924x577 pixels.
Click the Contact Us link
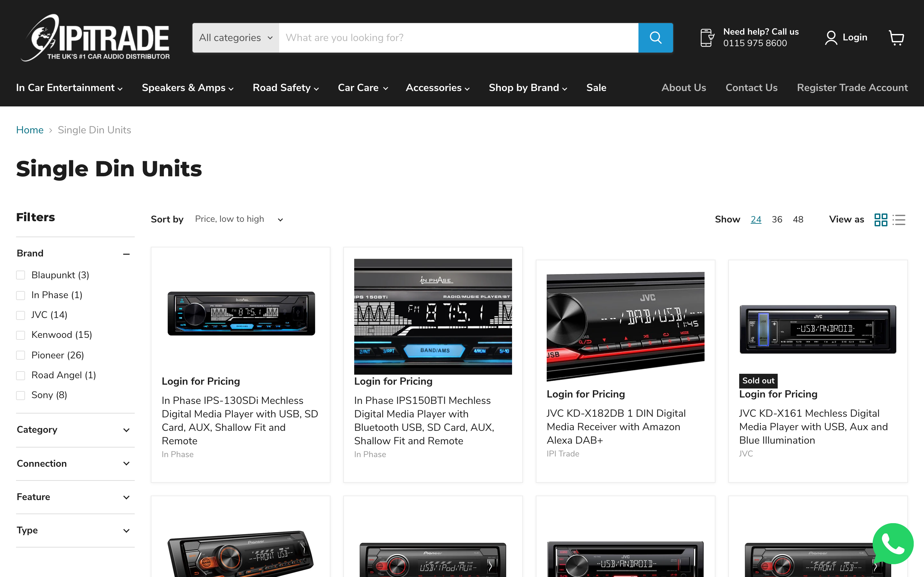[752, 87]
